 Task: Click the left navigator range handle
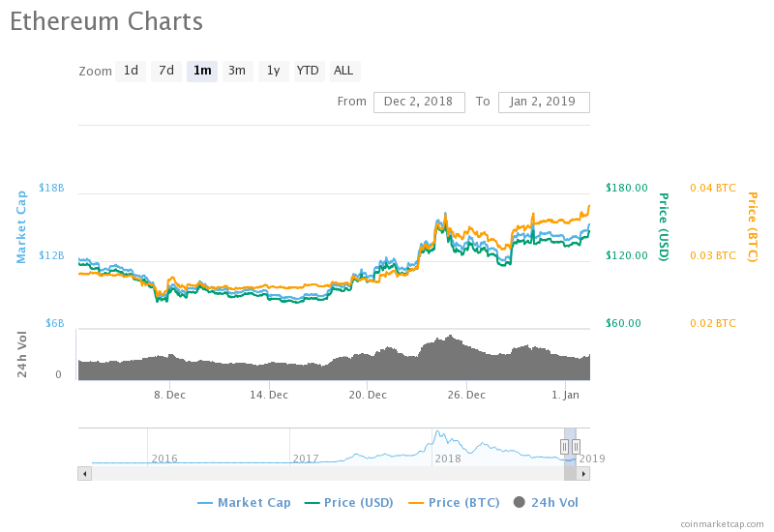(x=564, y=447)
